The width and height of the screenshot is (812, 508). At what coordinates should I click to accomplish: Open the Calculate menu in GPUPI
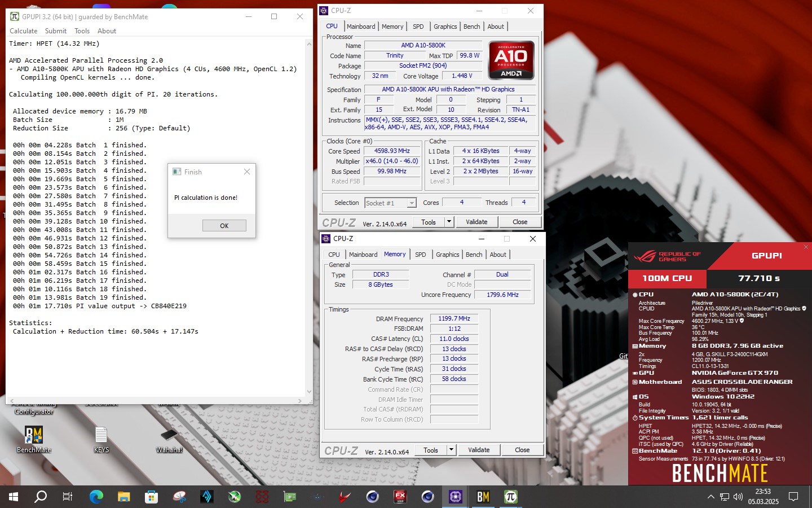(24, 31)
